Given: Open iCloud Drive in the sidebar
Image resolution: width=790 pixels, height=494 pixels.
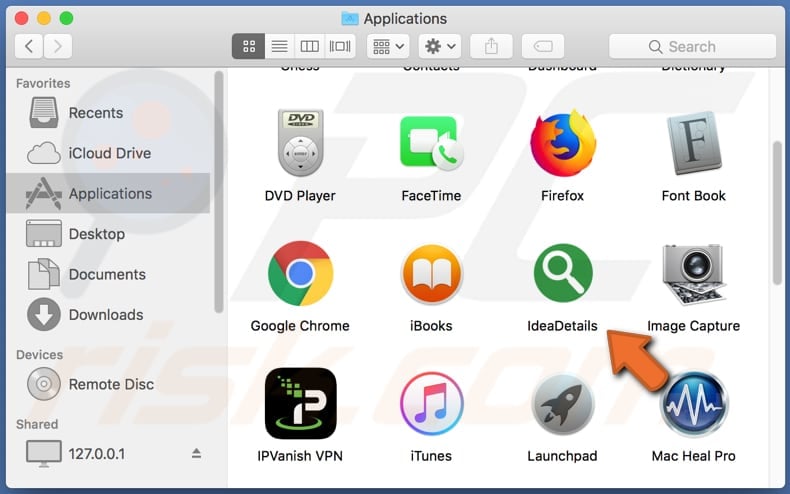Looking at the screenshot, I should [x=108, y=153].
